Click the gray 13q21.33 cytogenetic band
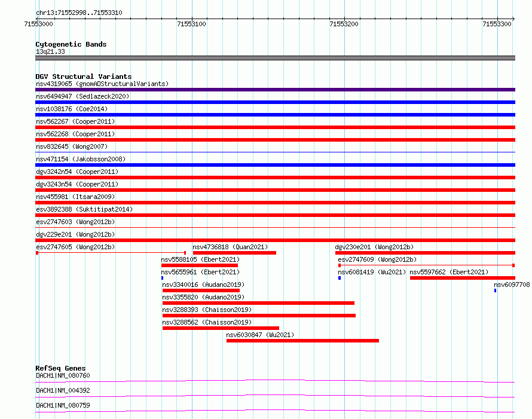This screenshot has height=419, width=532. [275, 58]
